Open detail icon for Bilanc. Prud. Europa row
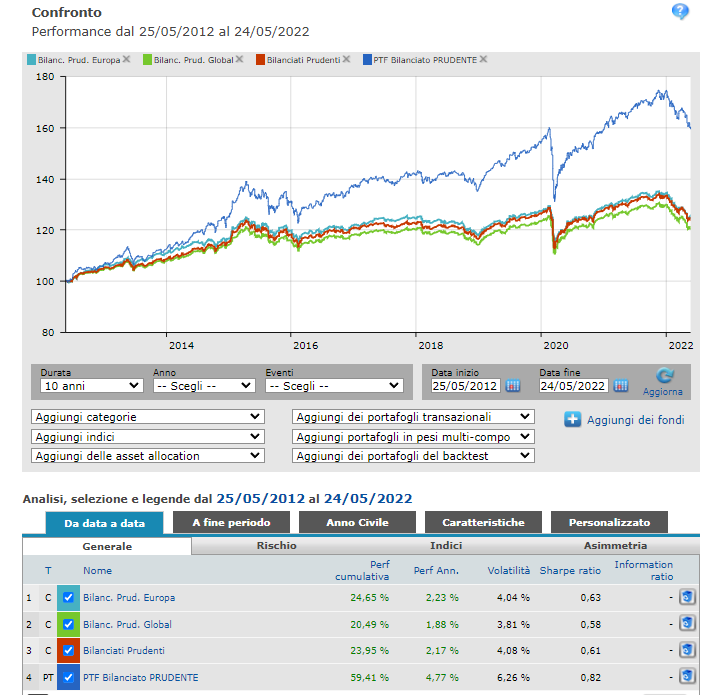 click(x=687, y=597)
